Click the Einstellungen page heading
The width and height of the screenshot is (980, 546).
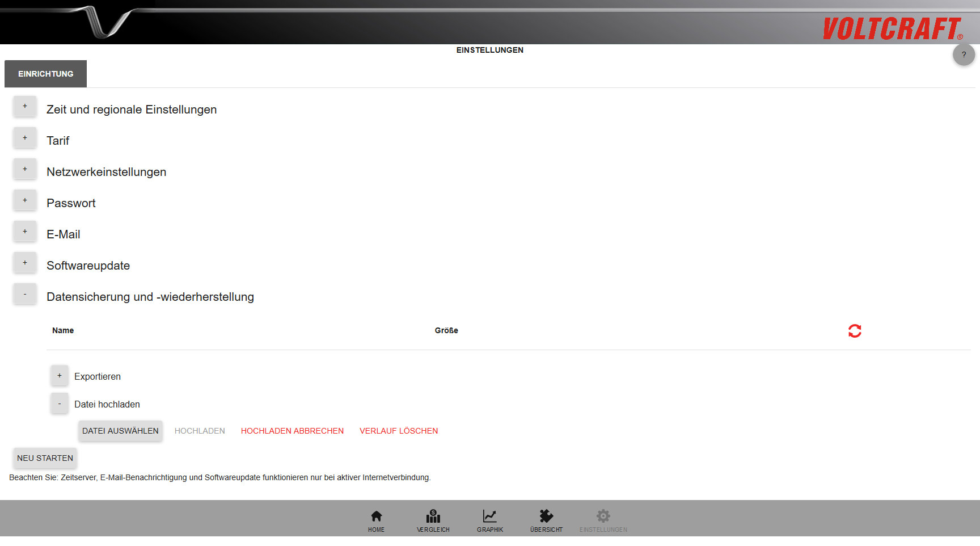tap(490, 50)
